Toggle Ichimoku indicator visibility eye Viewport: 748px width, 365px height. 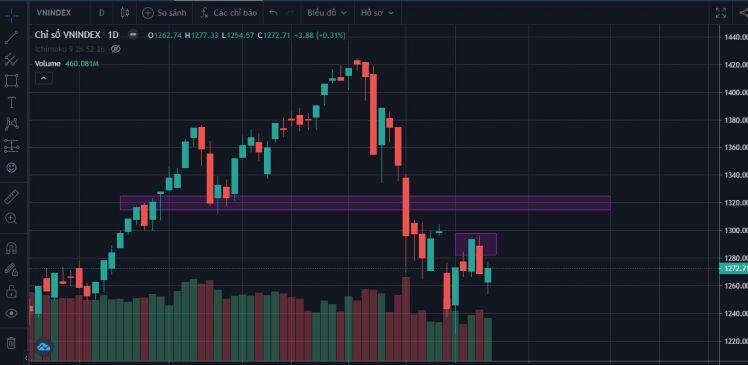pos(115,49)
